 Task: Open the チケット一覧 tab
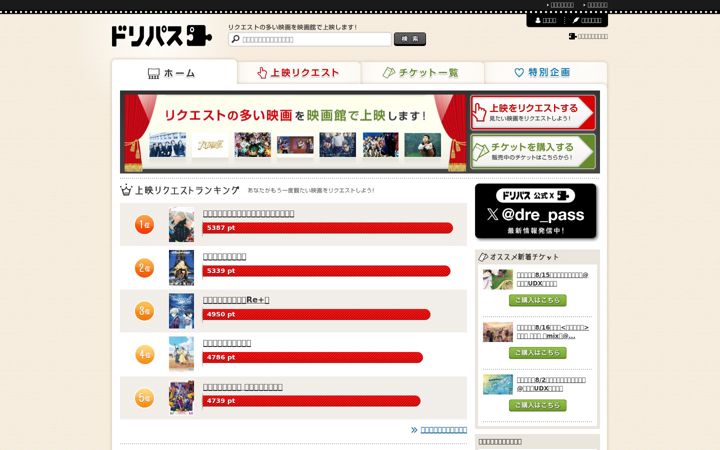pyautogui.click(x=422, y=73)
